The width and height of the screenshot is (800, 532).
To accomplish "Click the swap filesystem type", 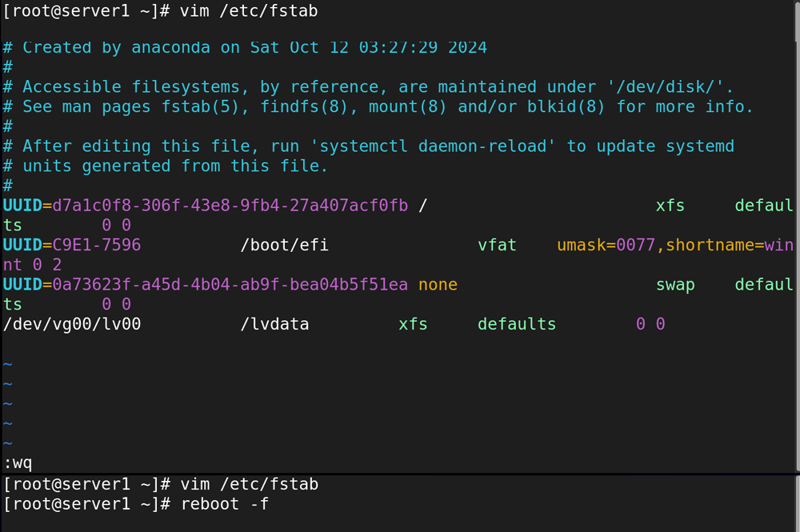I will point(675,285).
